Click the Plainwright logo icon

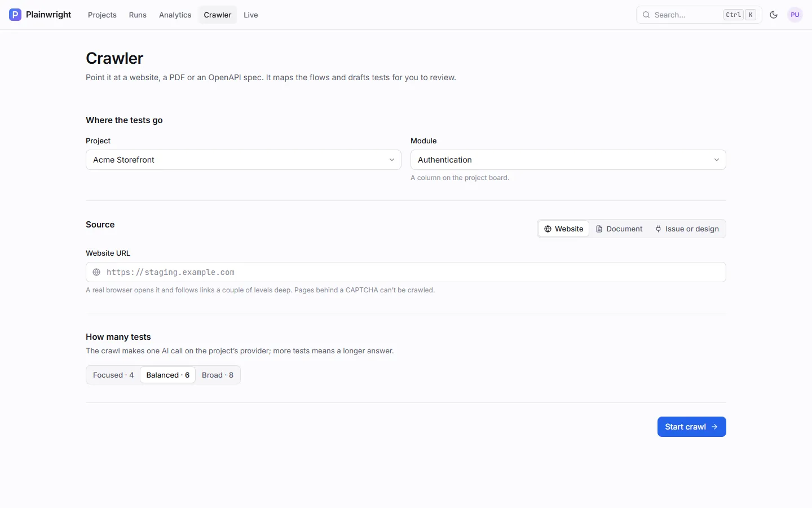[x=15, y=15]
